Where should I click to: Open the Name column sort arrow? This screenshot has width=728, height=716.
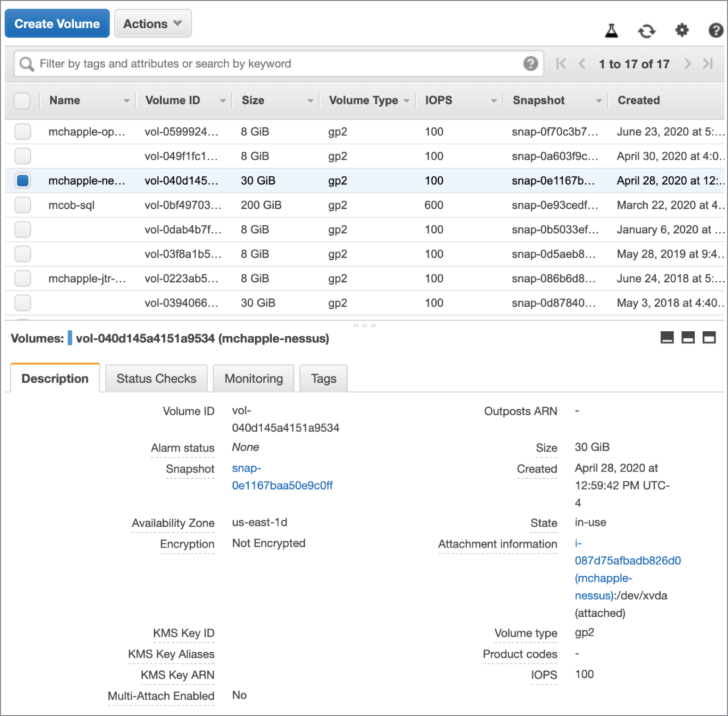point(126,101)
